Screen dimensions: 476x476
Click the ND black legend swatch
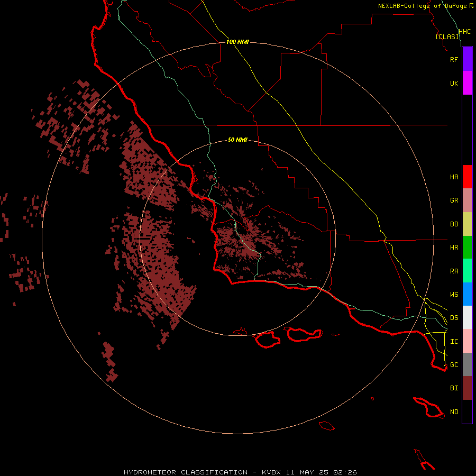pos(467,411)
